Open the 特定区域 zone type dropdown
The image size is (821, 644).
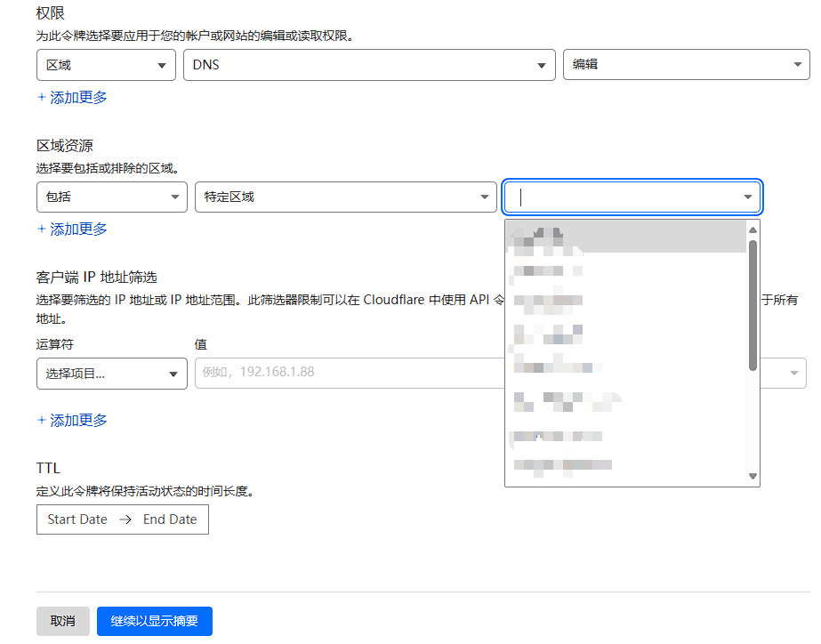click(345, 197)
